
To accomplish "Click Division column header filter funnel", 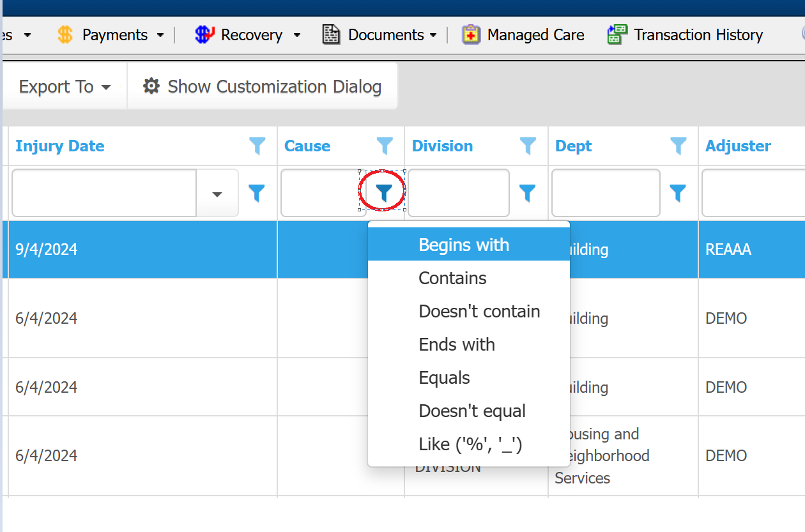I will pos(528,146).
